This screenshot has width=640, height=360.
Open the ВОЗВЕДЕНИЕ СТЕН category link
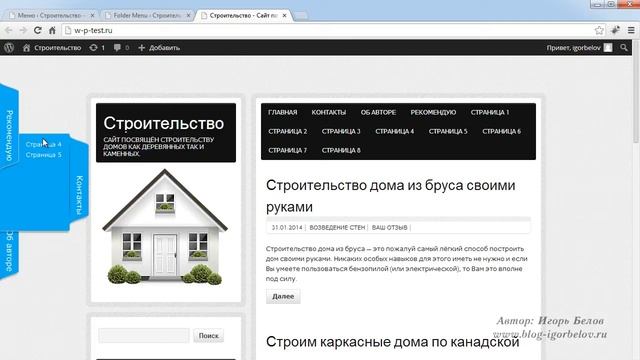[337, 228]
